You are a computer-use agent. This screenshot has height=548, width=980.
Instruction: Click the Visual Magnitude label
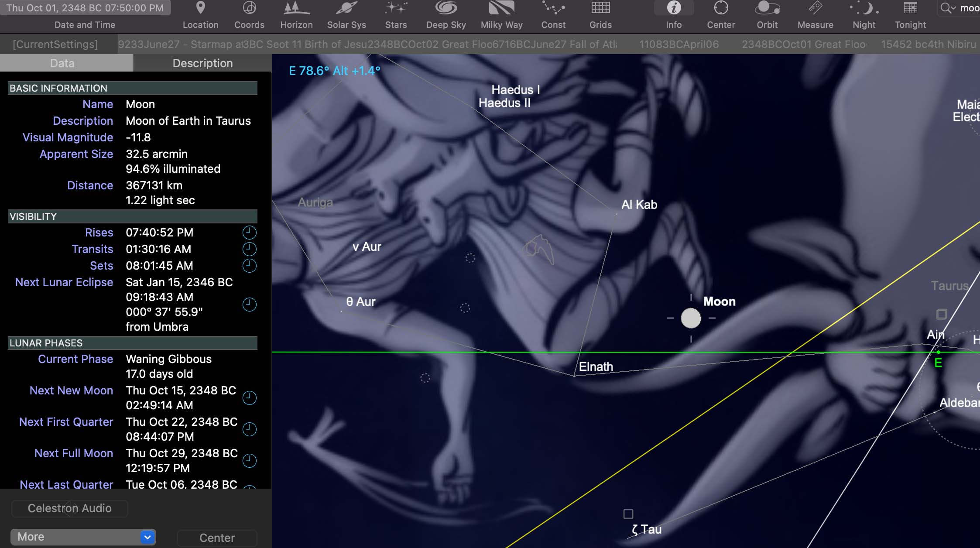[68, 137]
